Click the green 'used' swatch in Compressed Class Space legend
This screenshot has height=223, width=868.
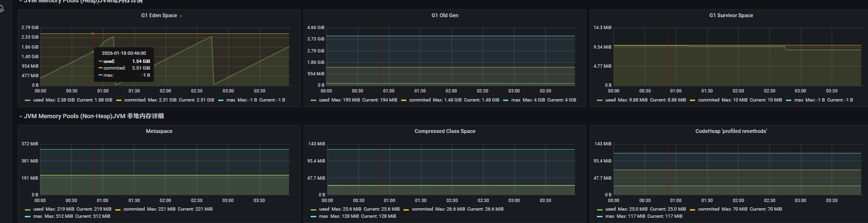tap(313, 210)
